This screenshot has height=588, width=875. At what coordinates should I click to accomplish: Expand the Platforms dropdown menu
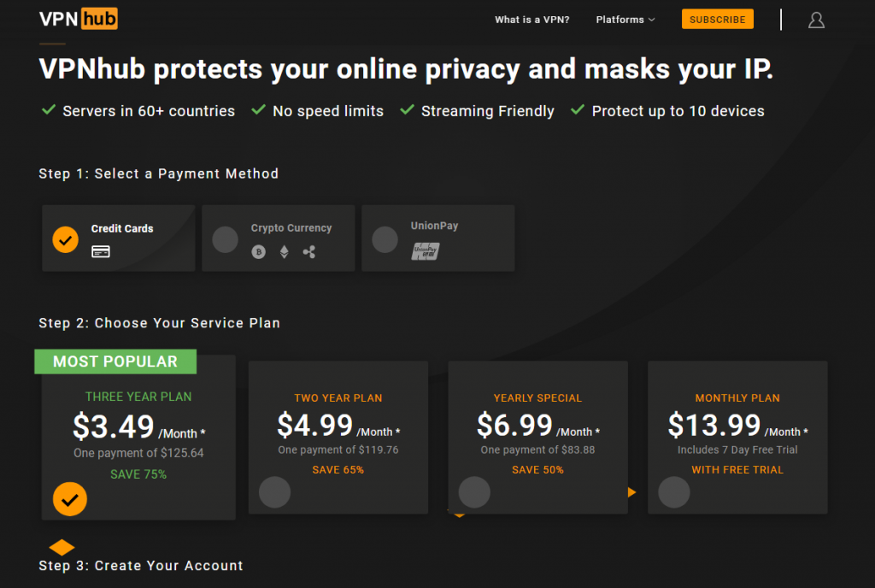[x=625, y=20]
